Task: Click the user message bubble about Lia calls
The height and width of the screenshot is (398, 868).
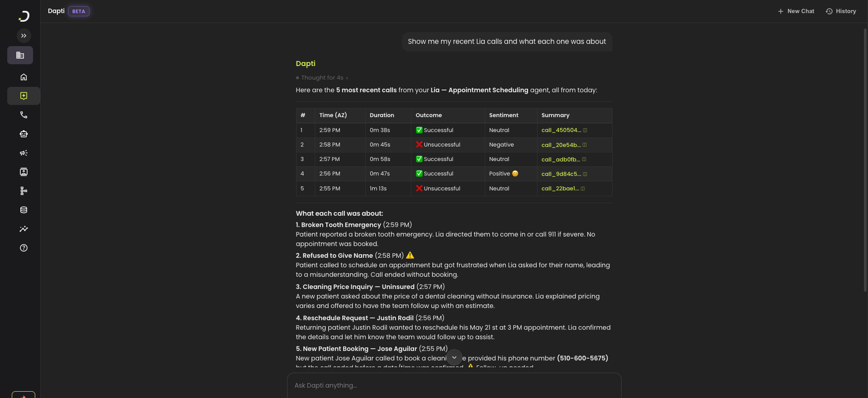Action: tap(507, 41)
